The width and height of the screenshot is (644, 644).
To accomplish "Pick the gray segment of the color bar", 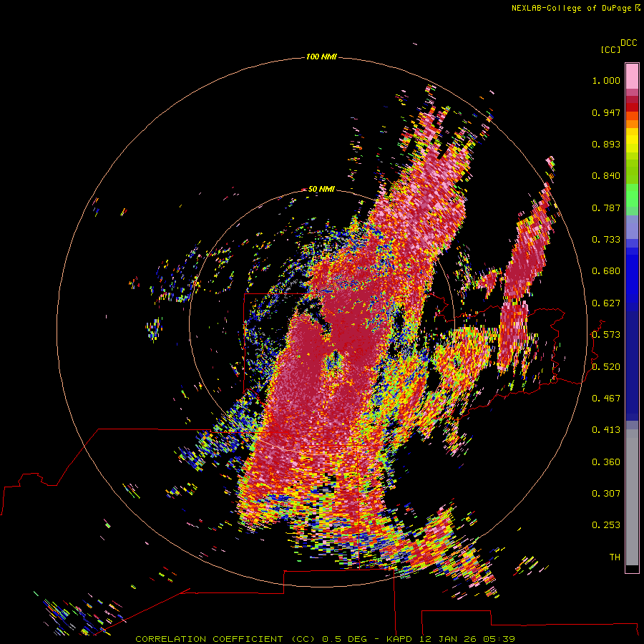I will point(632,497).
